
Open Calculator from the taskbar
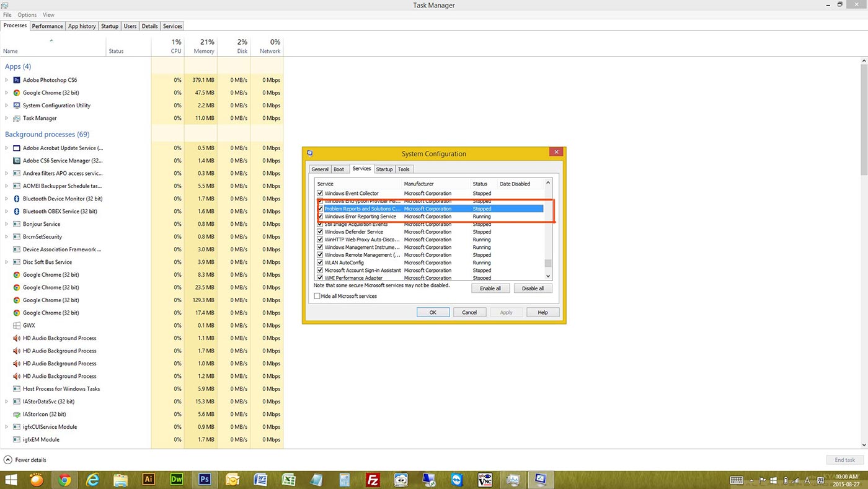345,480
